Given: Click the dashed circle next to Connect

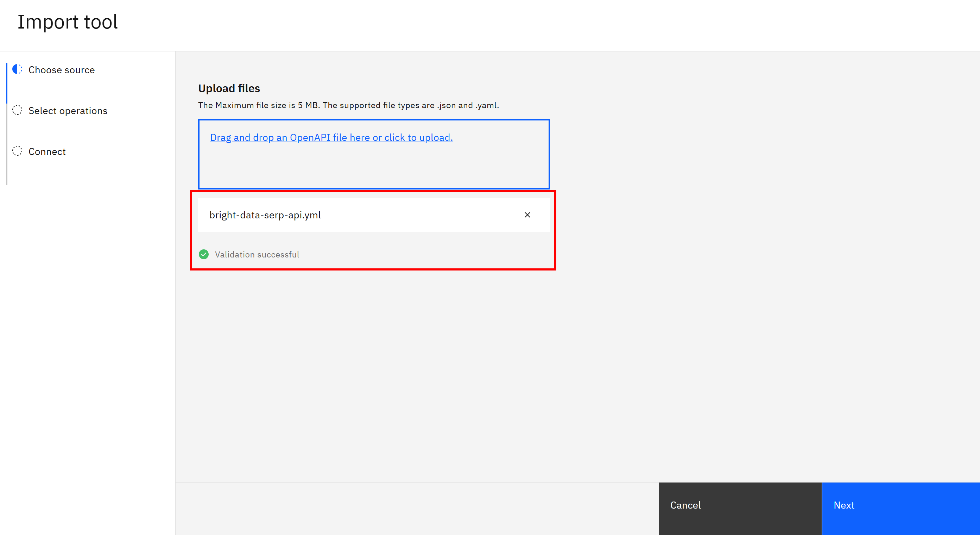Looking at the screenshot, I should point(17,151).
